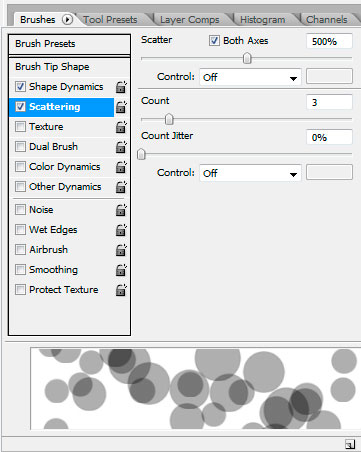
Task: Click lock icon next to Dual Brush
Action: point(121,147)
